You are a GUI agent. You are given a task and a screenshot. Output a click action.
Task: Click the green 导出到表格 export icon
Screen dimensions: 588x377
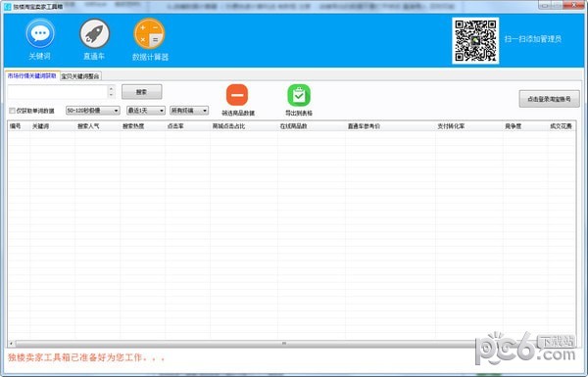click(299, 95)
